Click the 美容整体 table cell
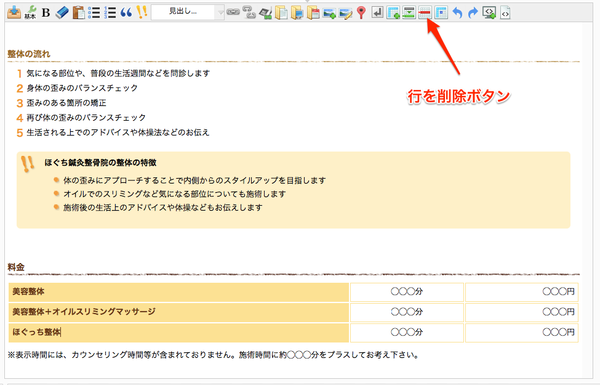Screen dimensions: 600x385 click(x=179, y=292)
